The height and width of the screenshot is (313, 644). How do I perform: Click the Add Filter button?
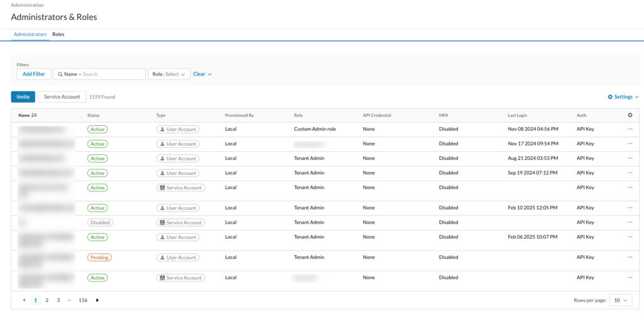[34, 74]
